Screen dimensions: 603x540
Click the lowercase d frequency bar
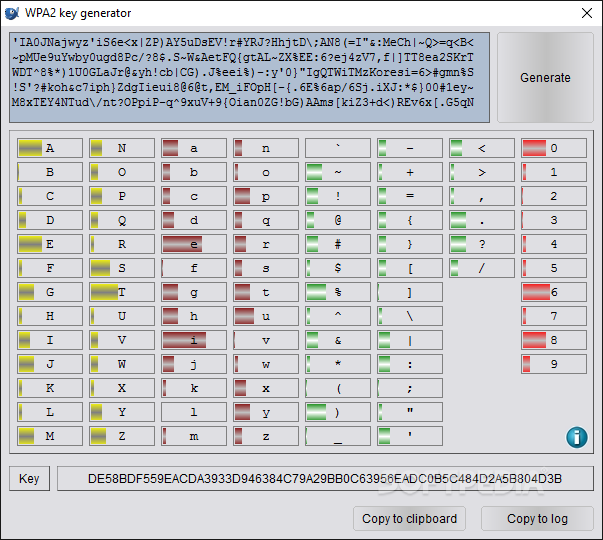click(194, 220)
